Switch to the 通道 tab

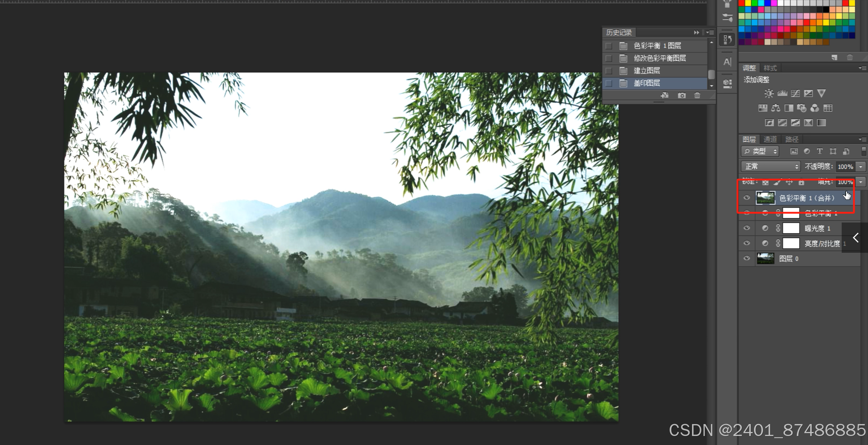(770, 140)
